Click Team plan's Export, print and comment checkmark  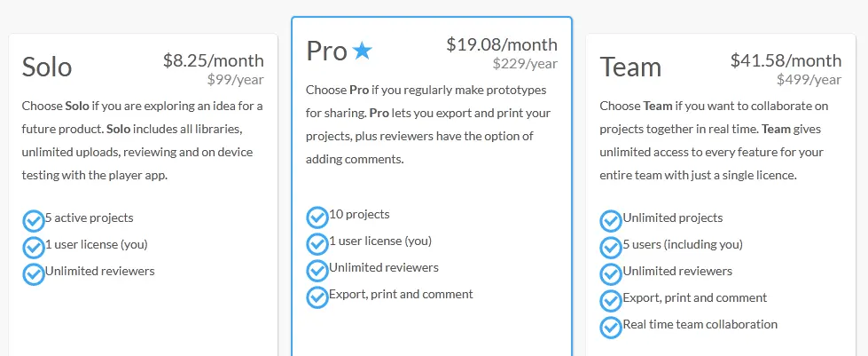611,301
